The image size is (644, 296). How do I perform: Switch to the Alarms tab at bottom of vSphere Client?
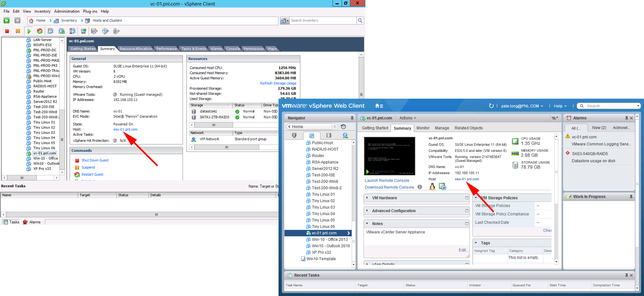(x=32, y=222)
